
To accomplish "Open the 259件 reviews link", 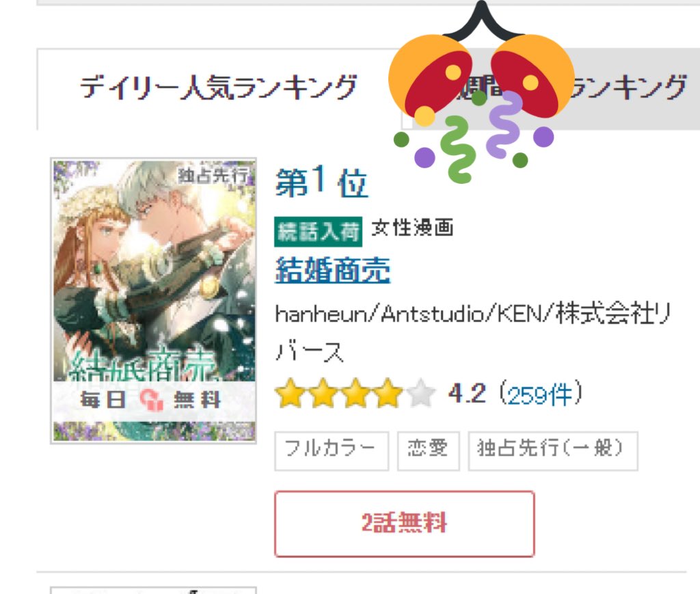I will 540,395.
